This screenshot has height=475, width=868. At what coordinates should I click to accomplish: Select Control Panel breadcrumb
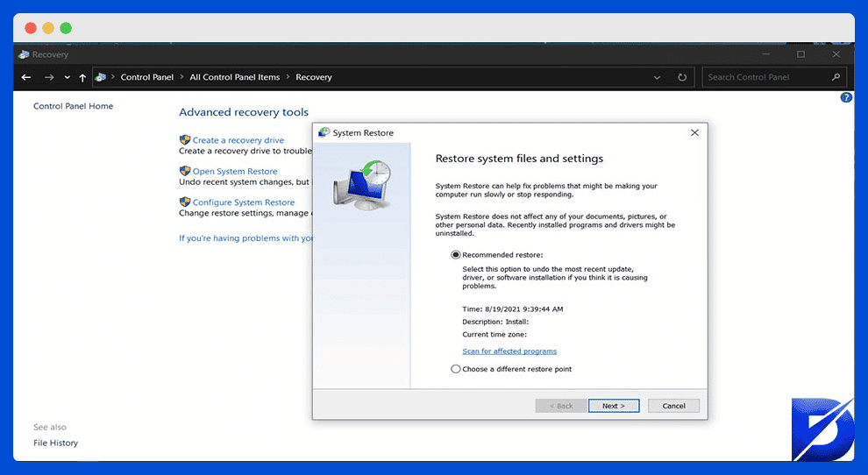tap(146, 77)
